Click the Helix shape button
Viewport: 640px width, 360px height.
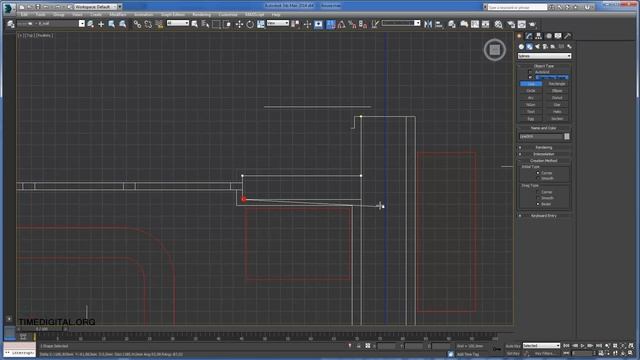[x=557, y=111]
